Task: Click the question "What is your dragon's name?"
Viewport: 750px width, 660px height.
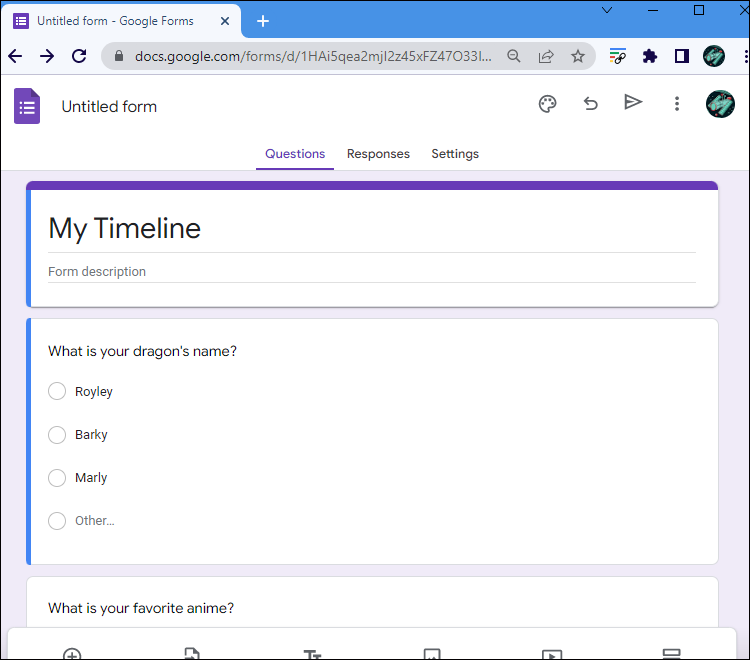Action: [x=142, y=352]
